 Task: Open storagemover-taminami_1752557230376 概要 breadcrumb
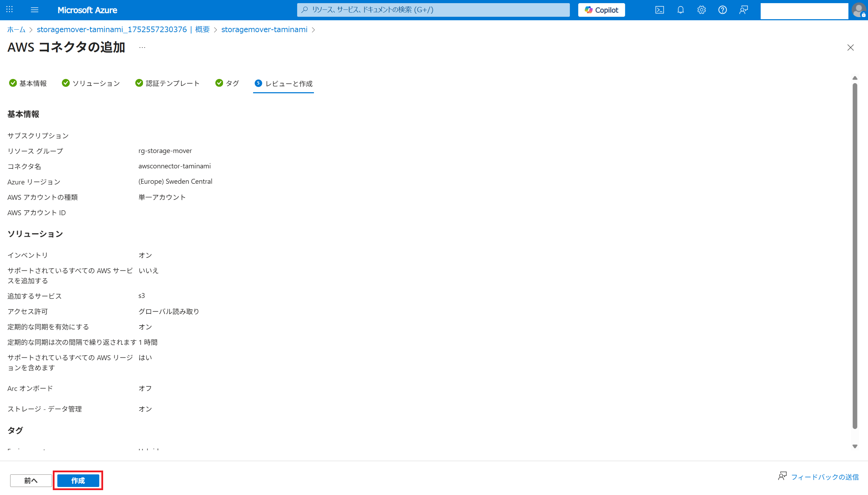click(x=123, y=29)
